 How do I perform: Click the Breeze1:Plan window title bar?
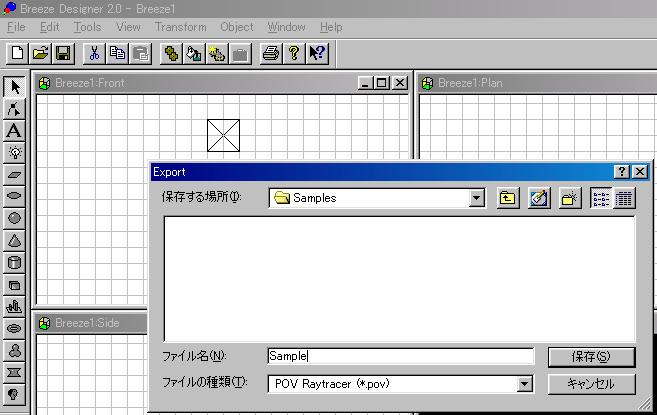click(x=538, y=83)
